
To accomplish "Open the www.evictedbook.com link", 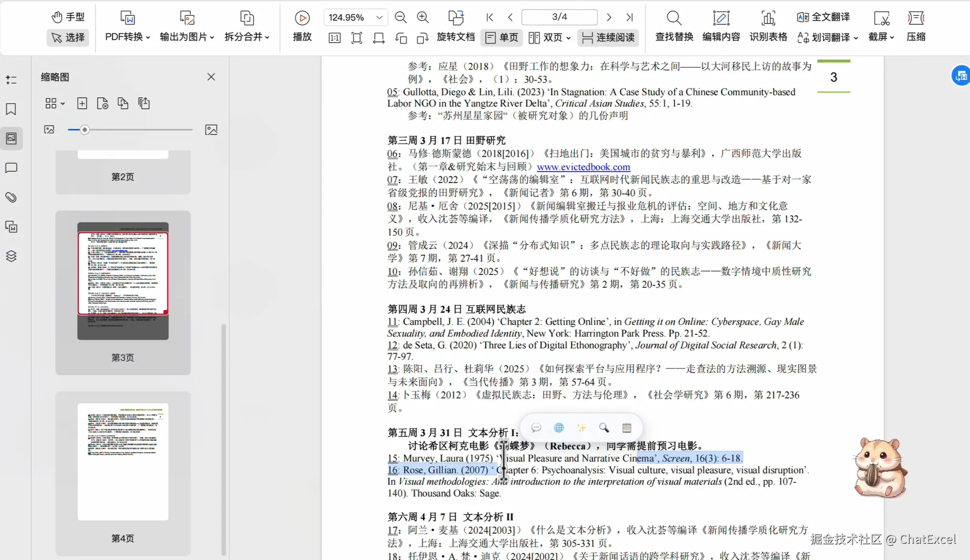I will coord(583,167).
